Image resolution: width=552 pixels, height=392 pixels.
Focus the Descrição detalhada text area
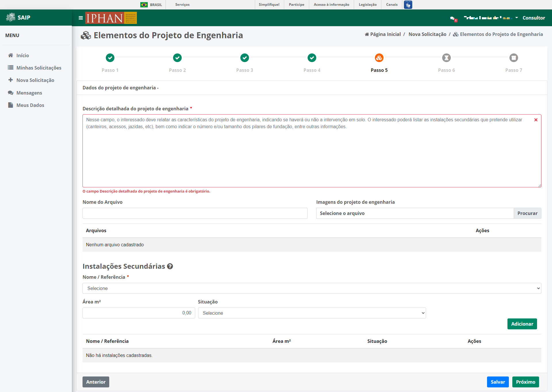(x=312, y=151)
